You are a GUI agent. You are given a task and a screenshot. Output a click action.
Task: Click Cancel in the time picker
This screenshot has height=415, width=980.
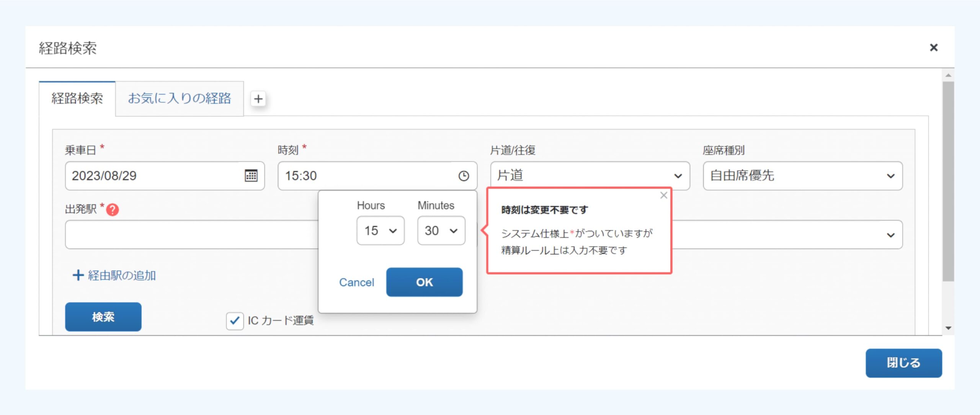click(356, 283)
